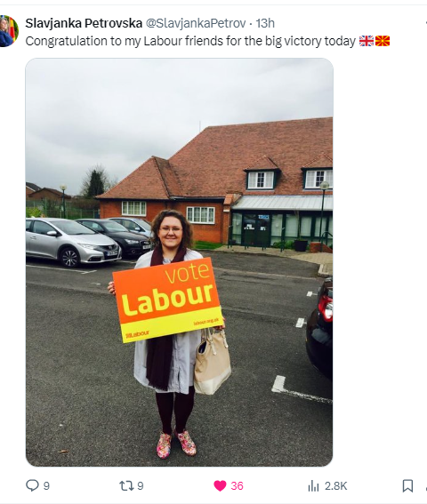Click the 2.8K views count
Screen dimensions: 427x504
pos(335,485)
